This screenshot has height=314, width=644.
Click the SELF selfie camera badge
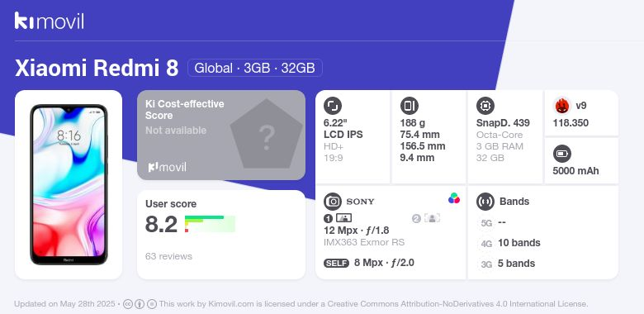336,263
